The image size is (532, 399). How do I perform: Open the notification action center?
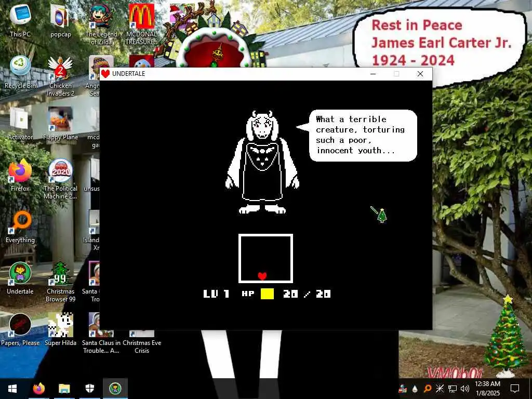tap(515, 389)
